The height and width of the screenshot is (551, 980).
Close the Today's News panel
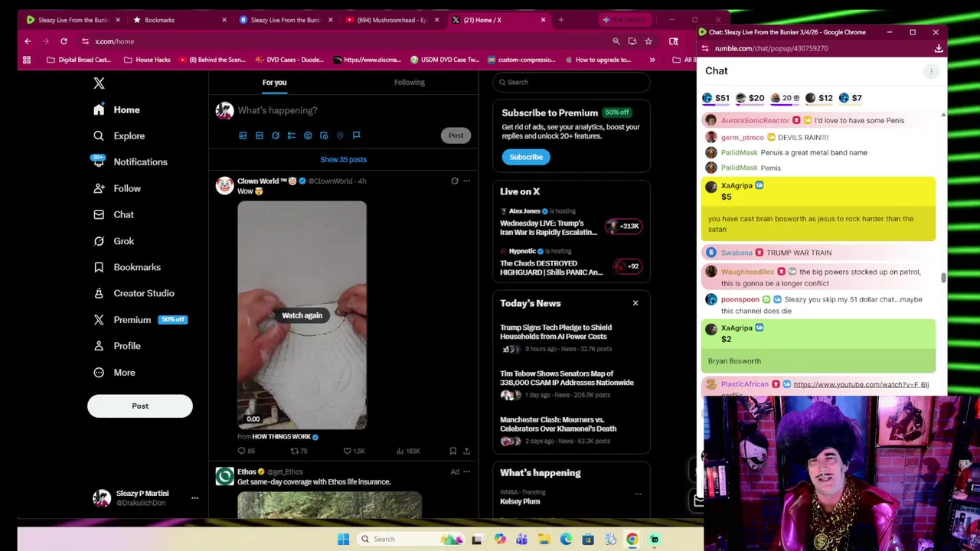coord(635,303)
